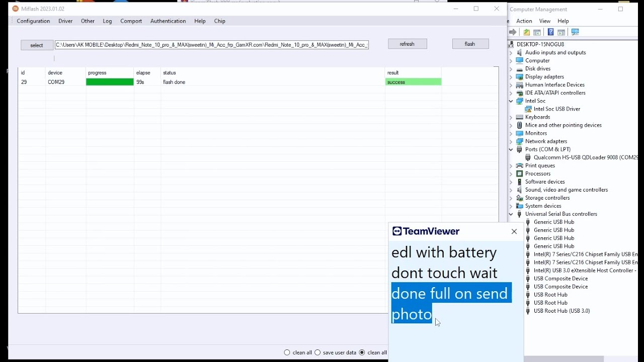Open the Configuration menu in Miflash
Image resolution: width=644 pixels, height=362 pixels.
[33, 21]
